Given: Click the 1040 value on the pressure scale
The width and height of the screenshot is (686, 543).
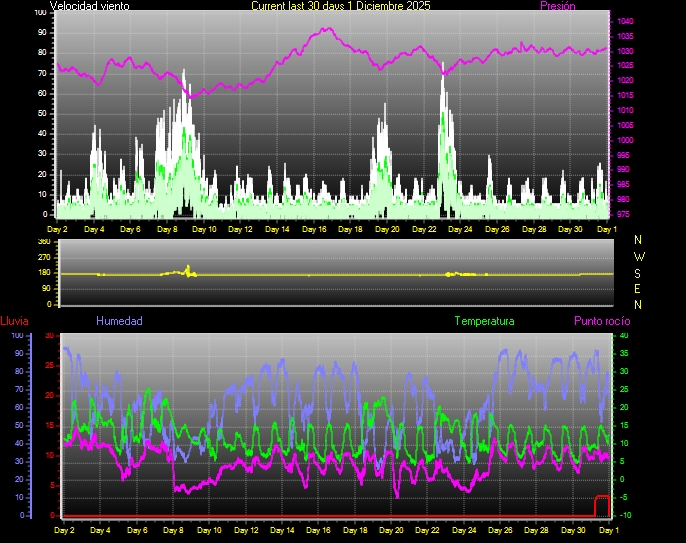Looking at the screenshot, I should point(625,21).
